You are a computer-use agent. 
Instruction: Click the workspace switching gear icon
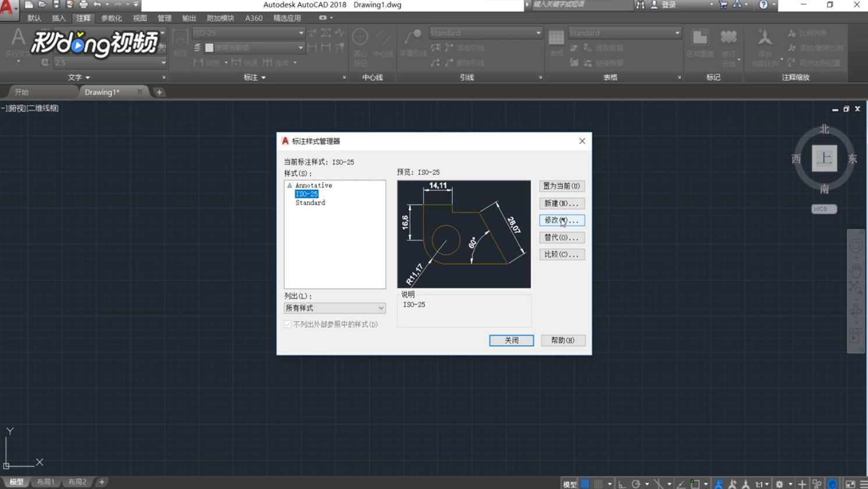pos(779,484)
